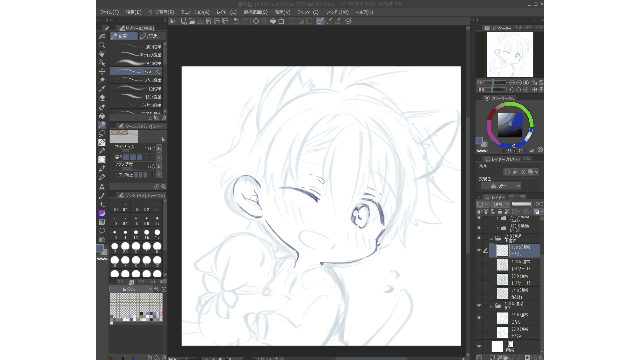Viewport: 640px width, 360px height.
Task: Select the magnifier zoom tool
Action: pyautogui.click(x=102, y=45)
